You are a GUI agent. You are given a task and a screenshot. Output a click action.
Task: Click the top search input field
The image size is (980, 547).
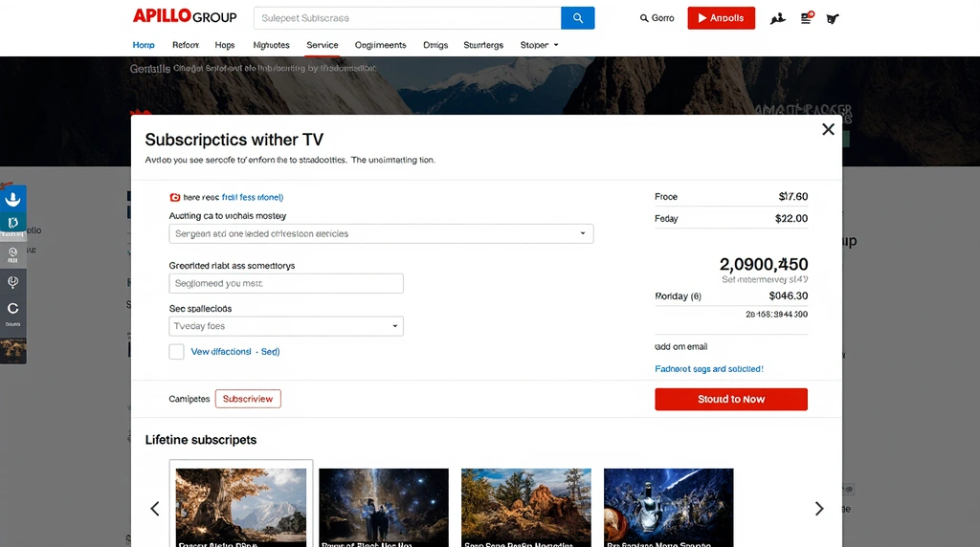click(x=408, y=18)
